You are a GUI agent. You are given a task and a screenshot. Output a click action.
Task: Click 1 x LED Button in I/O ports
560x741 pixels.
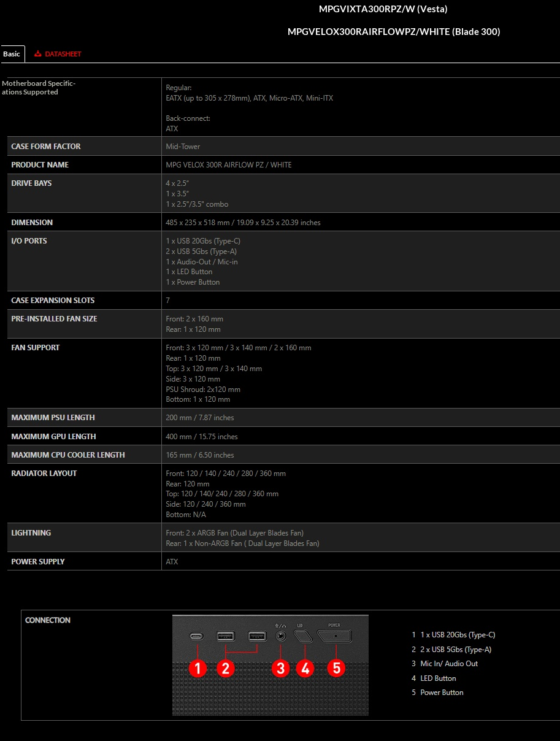pos(189,272)
